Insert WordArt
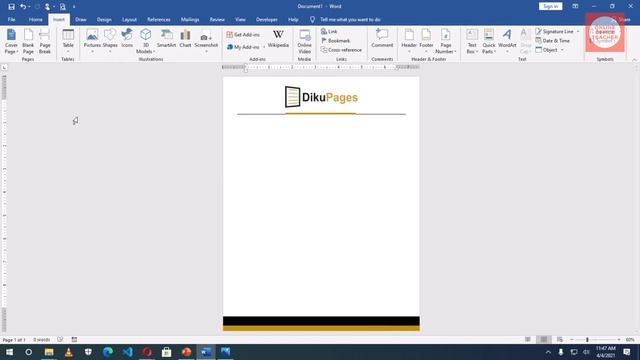The height and width of the screenshot is (360, 640). pyautogui.click(x=507, y=41)
